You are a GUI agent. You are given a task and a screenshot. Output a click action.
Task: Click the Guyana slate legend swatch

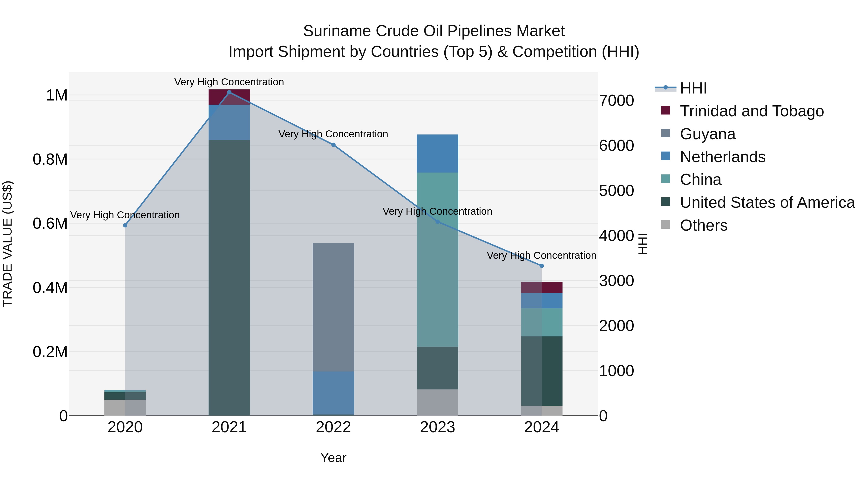[x=665, y=133]
